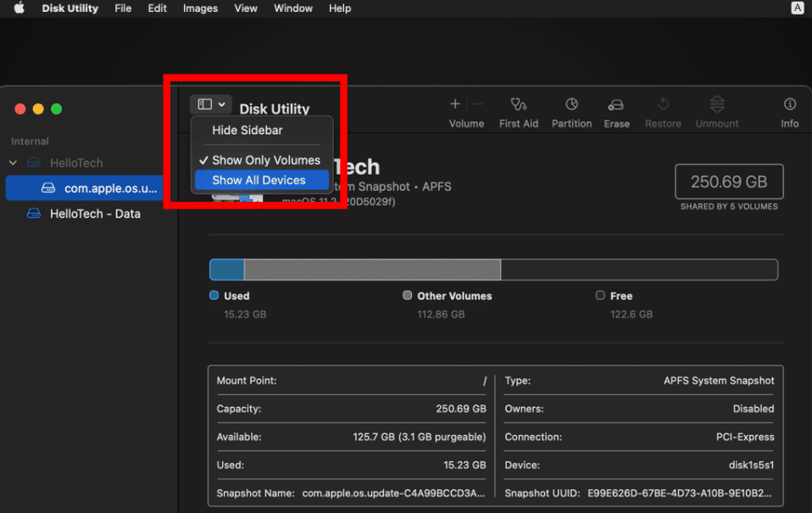
Task: Click the com.apple.os.u... drive icon
Action: coord(48,188)
